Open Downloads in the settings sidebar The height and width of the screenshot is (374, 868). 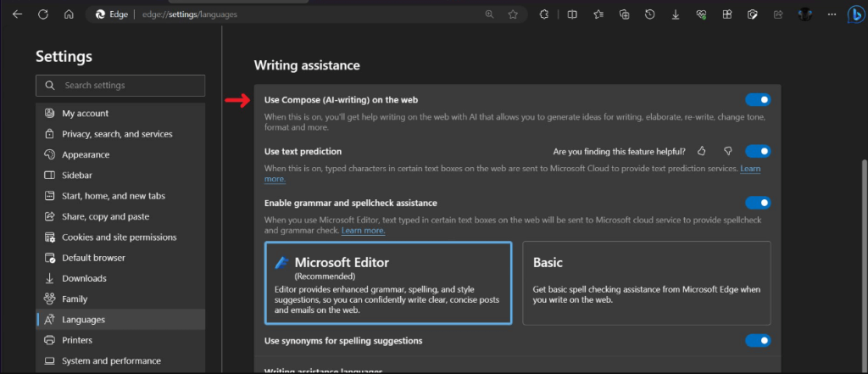[x=120, y=278]
